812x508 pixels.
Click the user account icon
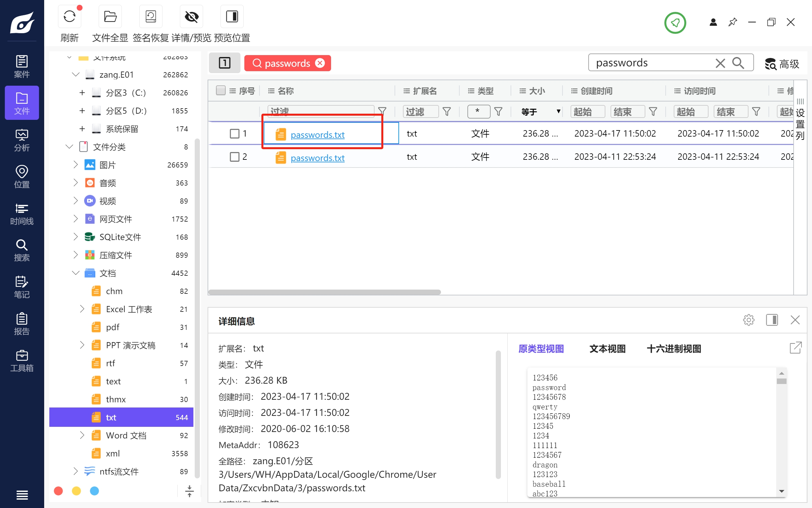[713, 23]
